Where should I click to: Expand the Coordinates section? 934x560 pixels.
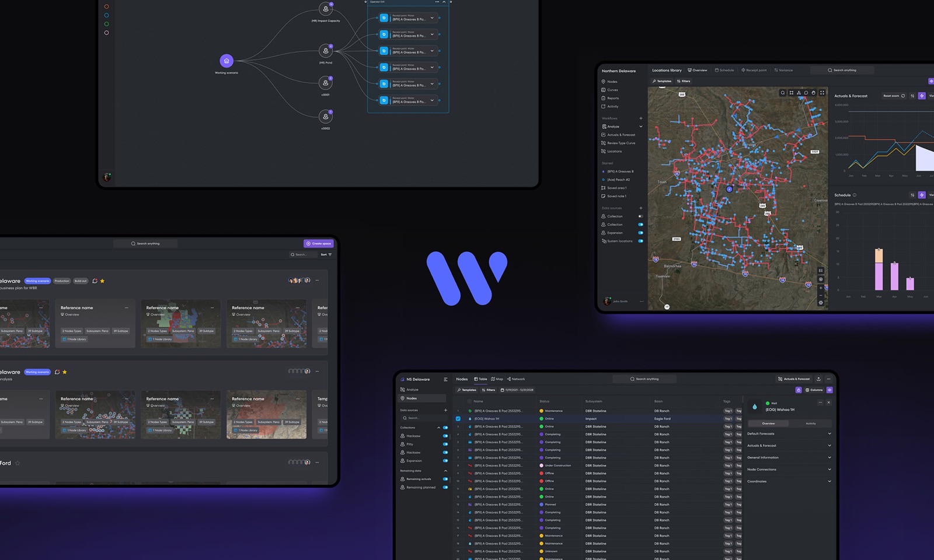(x=789, y=481)
